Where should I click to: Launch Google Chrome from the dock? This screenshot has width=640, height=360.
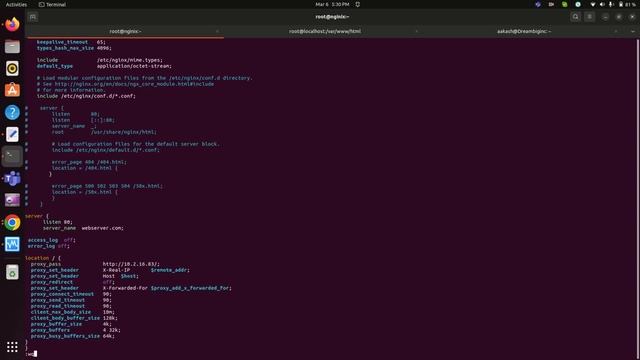pos(12,222)
